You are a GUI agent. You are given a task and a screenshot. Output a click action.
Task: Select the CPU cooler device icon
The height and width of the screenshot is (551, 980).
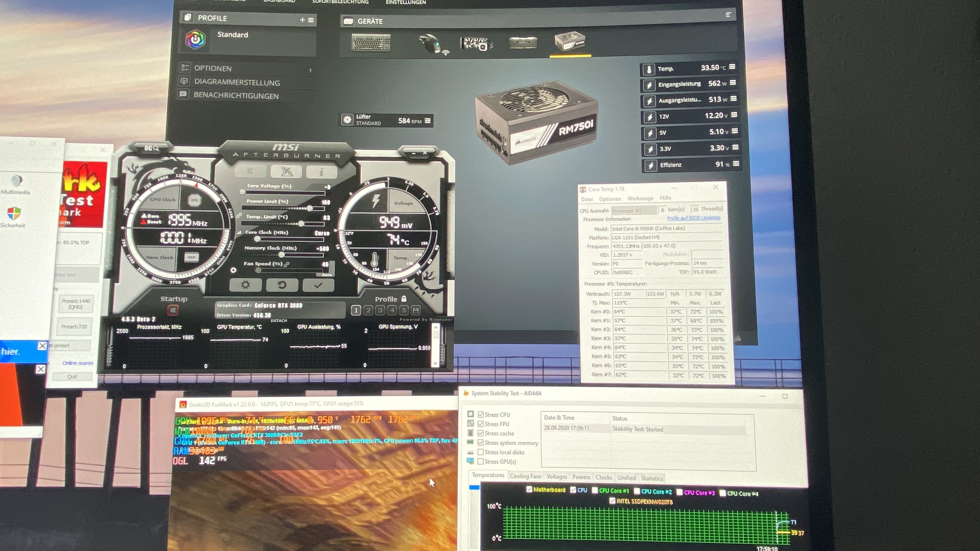tap(476, 43)
